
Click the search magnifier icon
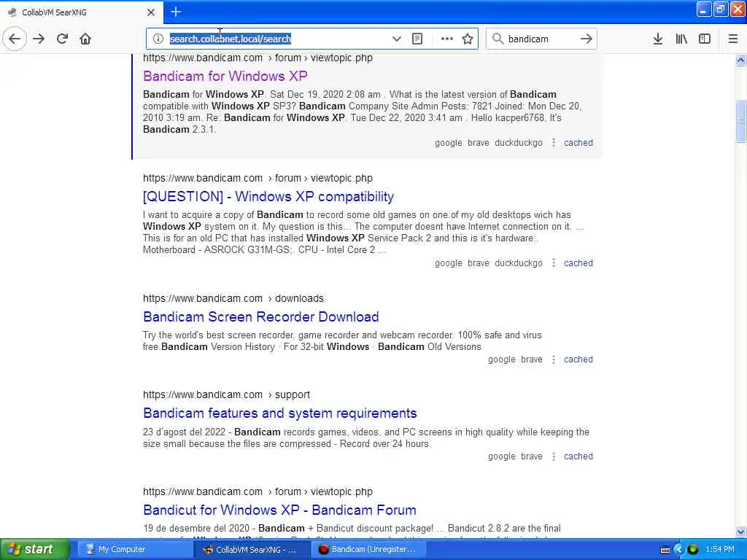(x=498, y=39)
